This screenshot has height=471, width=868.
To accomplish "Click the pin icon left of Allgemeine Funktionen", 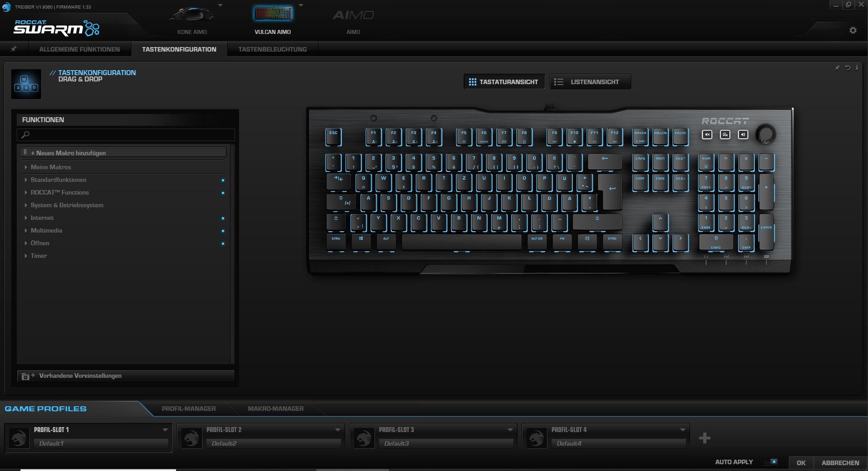I will point(14,49).
